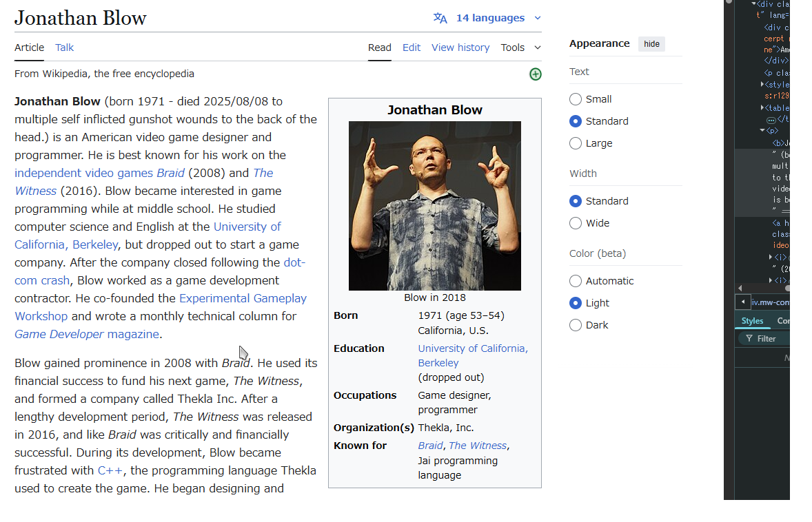Image resolution: width=812 pixels, height=522 pixels.
Task: Click the filter funnel icon in Styles pane
Action: coord(749,338)
